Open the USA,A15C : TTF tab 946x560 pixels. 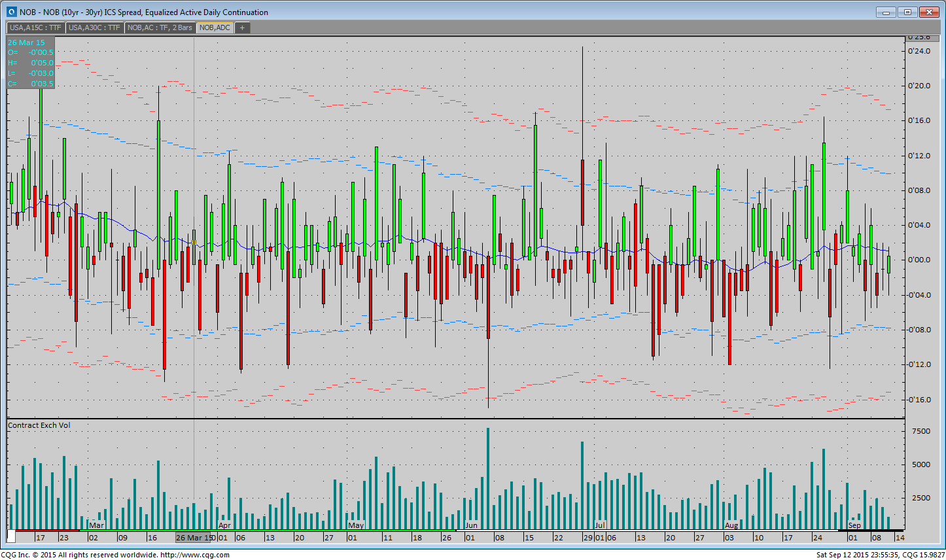coord(36,27)
